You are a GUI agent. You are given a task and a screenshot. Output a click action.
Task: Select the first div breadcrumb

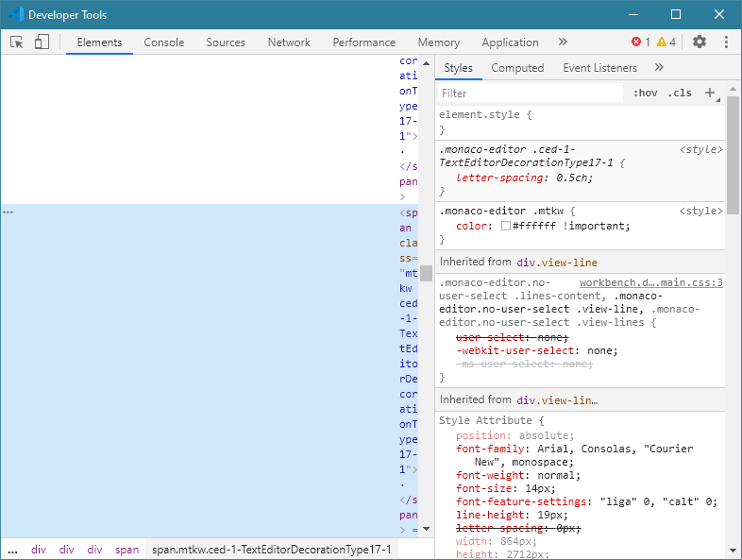pyautogui.click(x=39, y=550)
